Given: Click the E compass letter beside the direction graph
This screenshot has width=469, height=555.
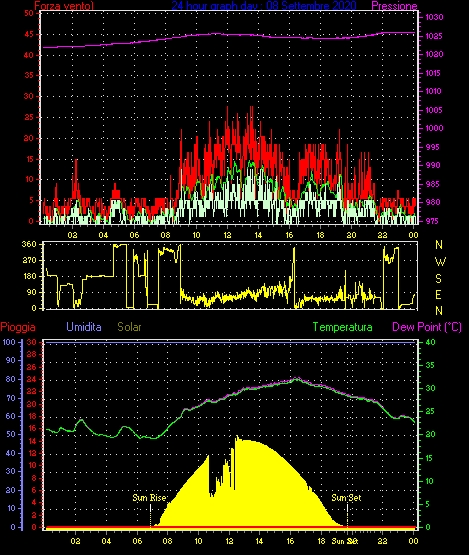Looking at the screenshot, I should (439, 295).
